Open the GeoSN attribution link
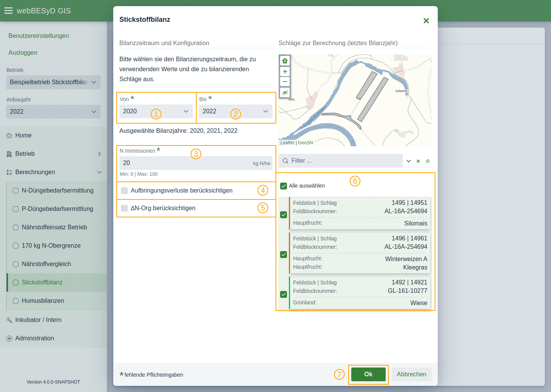This screenshot has height=392, width=551. (x=305, y=143)
